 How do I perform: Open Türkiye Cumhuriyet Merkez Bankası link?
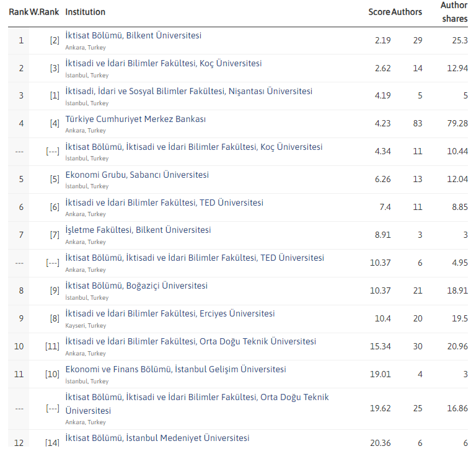tap(135, 119)
